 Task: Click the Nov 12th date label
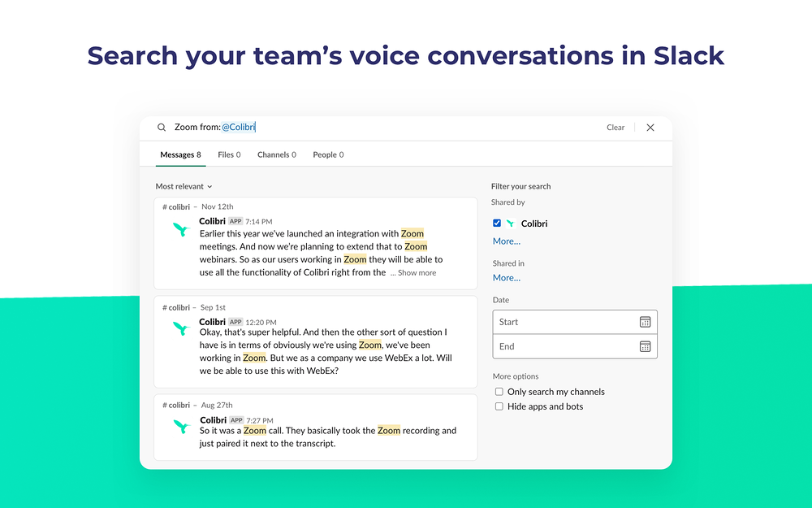pyautogui.click(x=218, y=206)
